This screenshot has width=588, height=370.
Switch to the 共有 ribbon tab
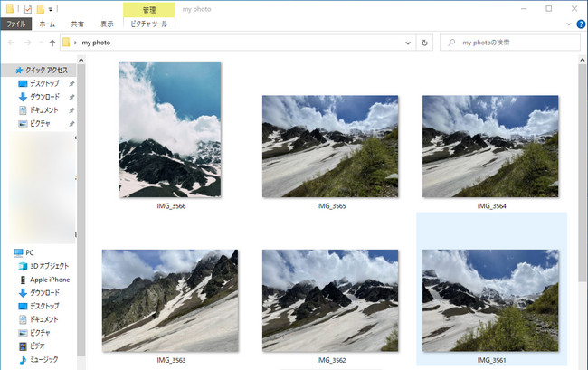[x=77, y=24]
